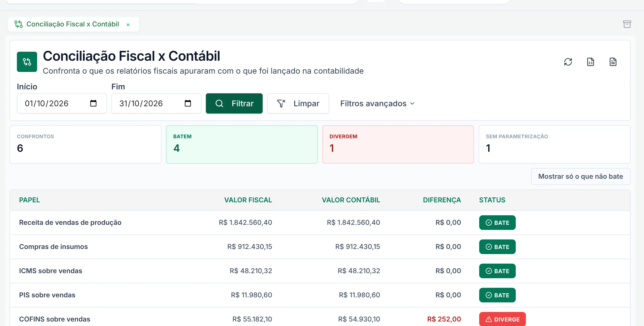Click the archive box icon top right

click(x=627, y=24)
